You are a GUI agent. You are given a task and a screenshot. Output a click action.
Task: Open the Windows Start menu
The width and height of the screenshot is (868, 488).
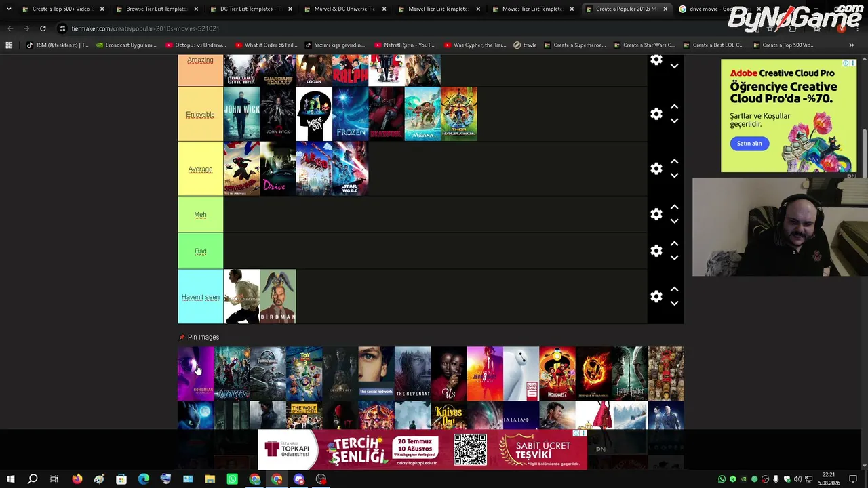tap(10, 479)
